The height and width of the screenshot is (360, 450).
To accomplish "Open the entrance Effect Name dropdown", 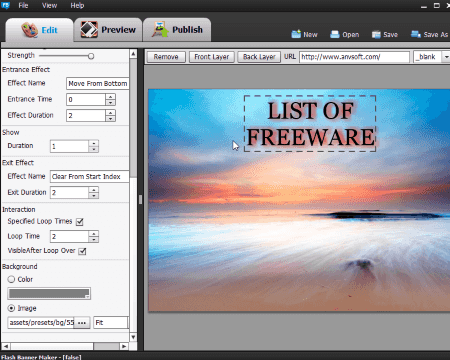I will (x=98, y=83).
